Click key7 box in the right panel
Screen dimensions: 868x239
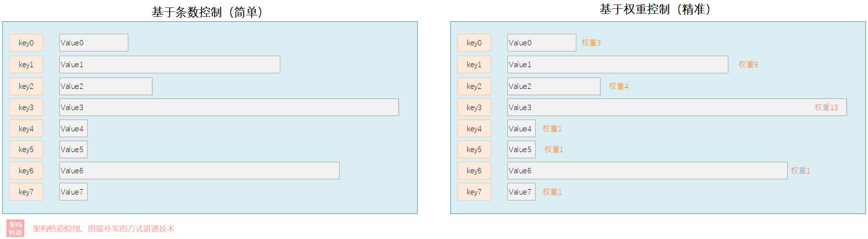pyautogui.click(x=474, y=192)
